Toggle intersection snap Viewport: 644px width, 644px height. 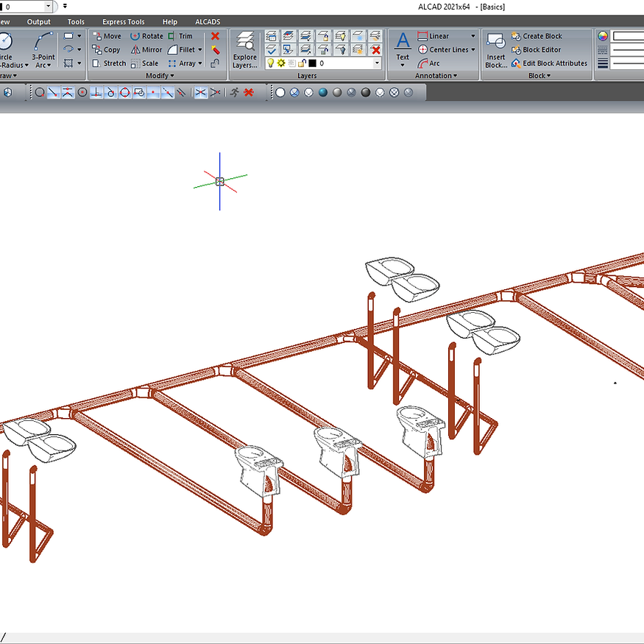coord(200,93)
